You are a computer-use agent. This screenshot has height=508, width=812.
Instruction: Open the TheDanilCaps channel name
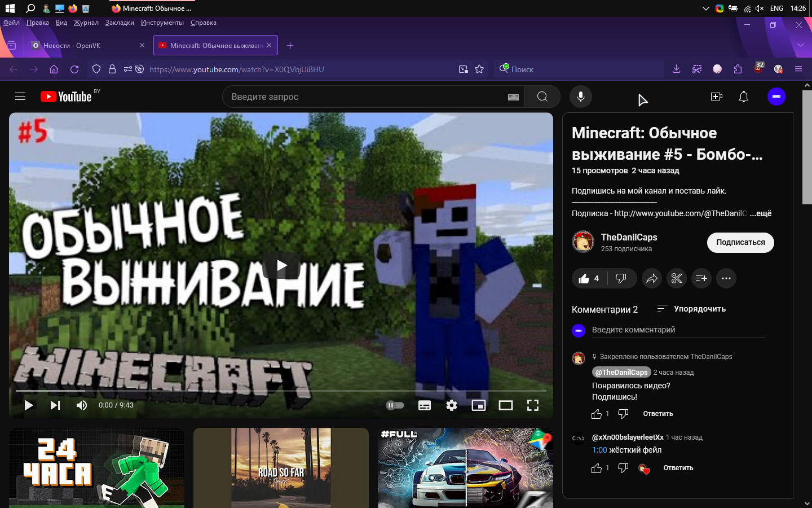pyautogui.click(x=629, y=237)
